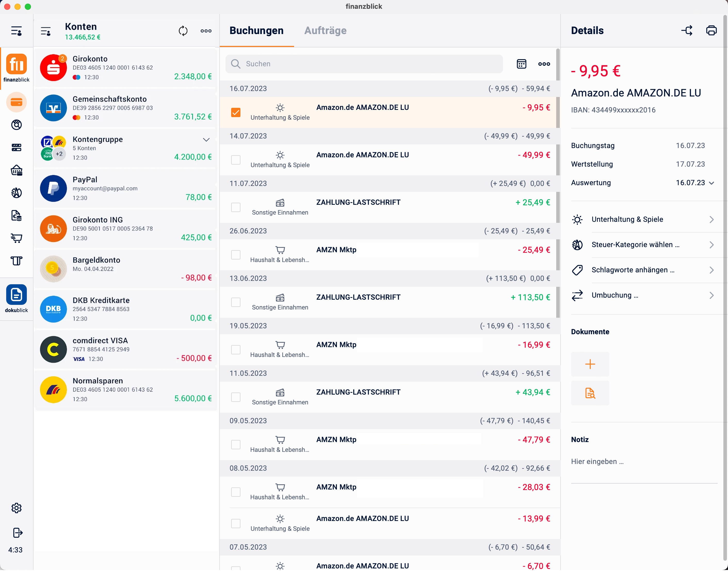The height and width of the screenshot is (571, 728).
Task: Click the Suchen search field
Action: (x=364, y=64)
